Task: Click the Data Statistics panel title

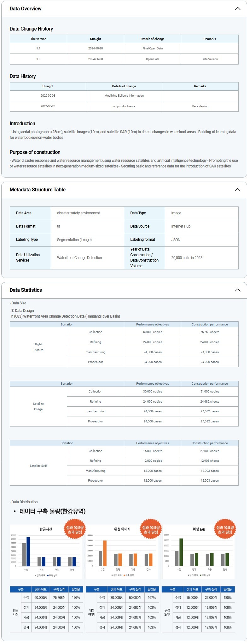Action: [26, 290]
